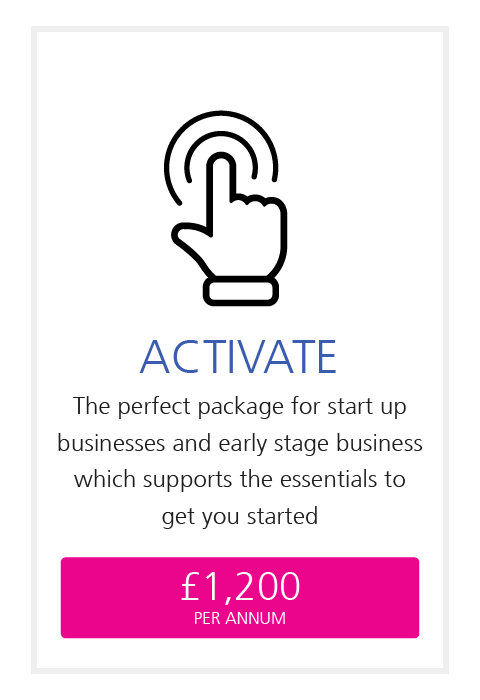This screenshot has width=480, height=700.
Task: Click the wrist cuff of the hand icon
Action: pyautogui.click(x=241, y=292)
